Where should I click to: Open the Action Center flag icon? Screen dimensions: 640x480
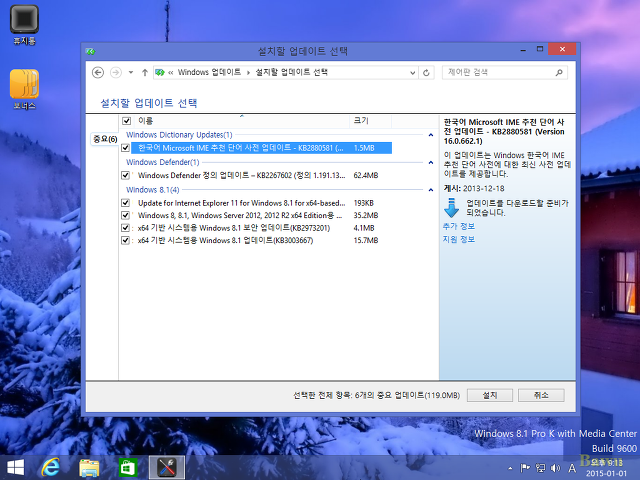[525, 468]
